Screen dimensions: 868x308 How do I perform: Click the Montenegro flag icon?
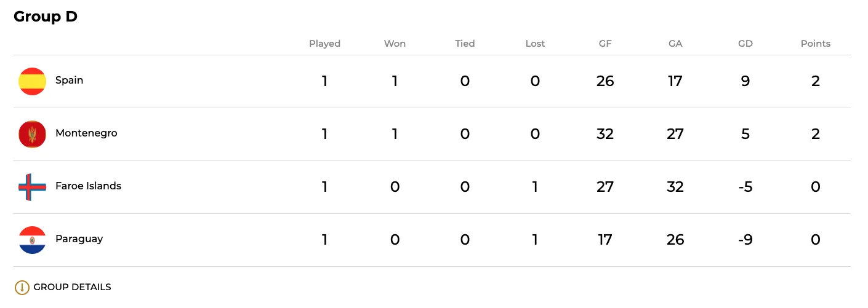(x=32, y=134)
